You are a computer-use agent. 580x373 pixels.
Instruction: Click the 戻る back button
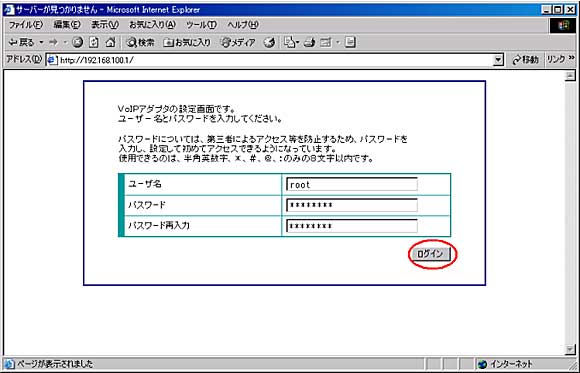coord(21,43)
